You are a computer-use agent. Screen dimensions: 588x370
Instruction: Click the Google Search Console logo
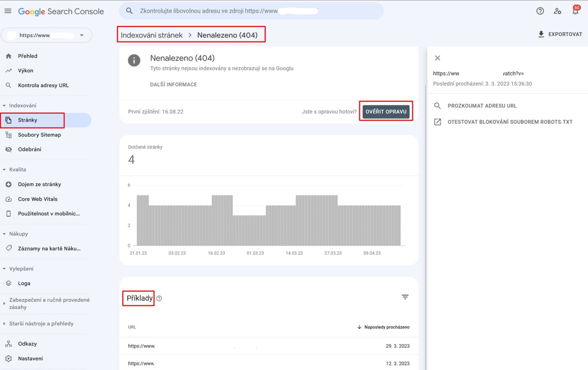click(x=61, y=11)
